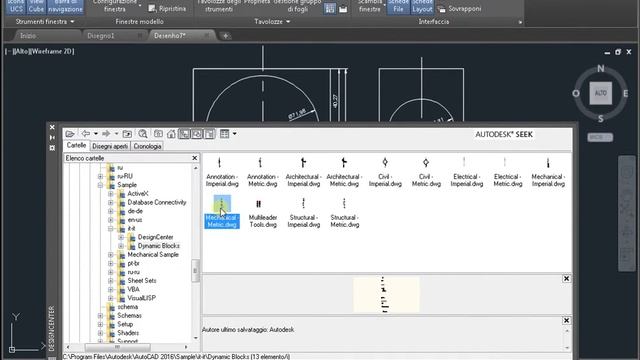Click the viewport label Wireframe 2D
Image resolution: width=640 pixels, height=360 pixels.
[x=52, y=51]
